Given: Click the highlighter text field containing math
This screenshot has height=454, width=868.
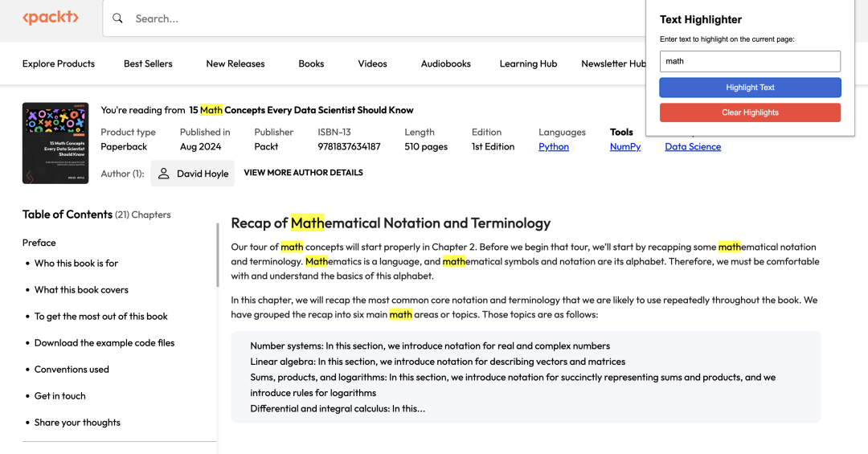Looking at the screenshot, I should coord(750,61).
